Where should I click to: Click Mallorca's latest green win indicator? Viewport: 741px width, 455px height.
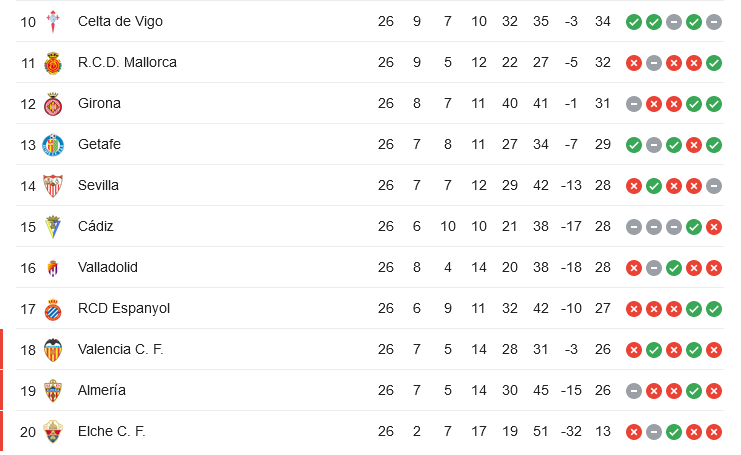[714, 63]
